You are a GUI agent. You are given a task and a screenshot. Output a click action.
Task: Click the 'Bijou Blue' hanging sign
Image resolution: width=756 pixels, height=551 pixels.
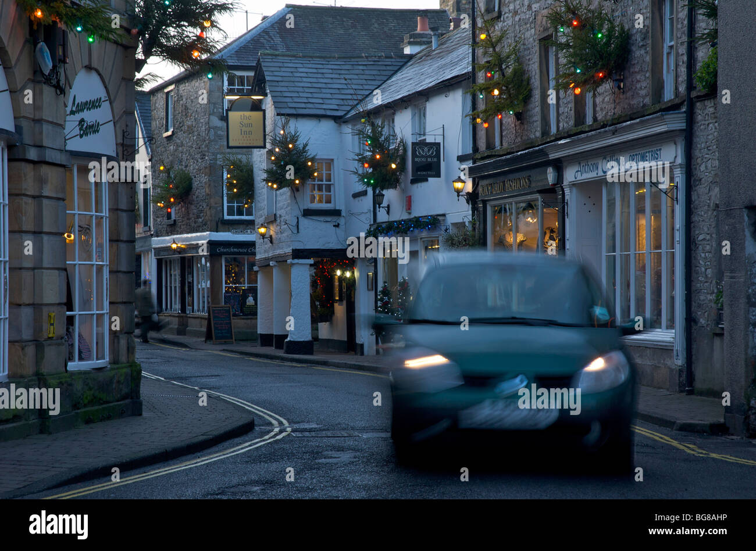[x=426, y=160]
